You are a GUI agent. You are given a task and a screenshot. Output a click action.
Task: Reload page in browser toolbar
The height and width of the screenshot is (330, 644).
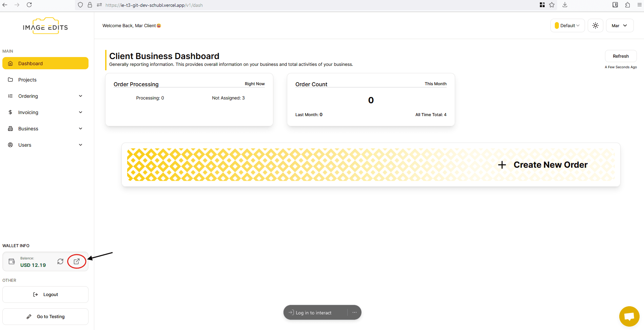click(x=29, y=5)
